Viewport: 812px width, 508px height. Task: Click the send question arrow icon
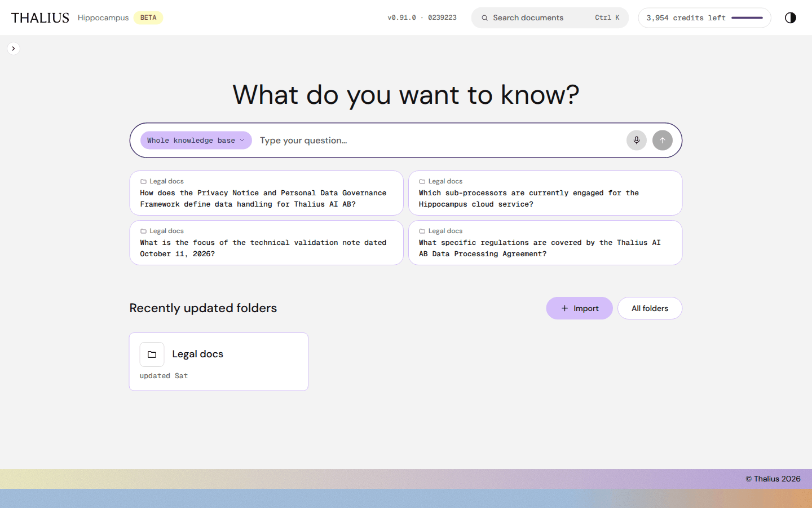pos(663,141)
